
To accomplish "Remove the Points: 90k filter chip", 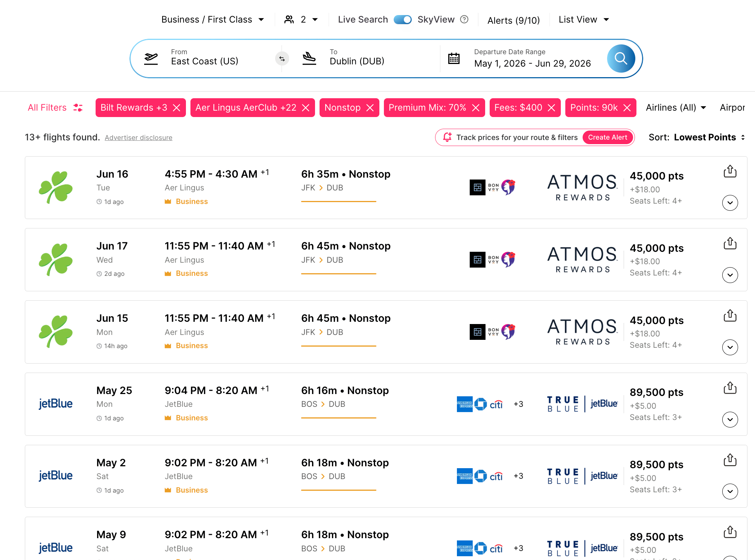I will [627, 108].
